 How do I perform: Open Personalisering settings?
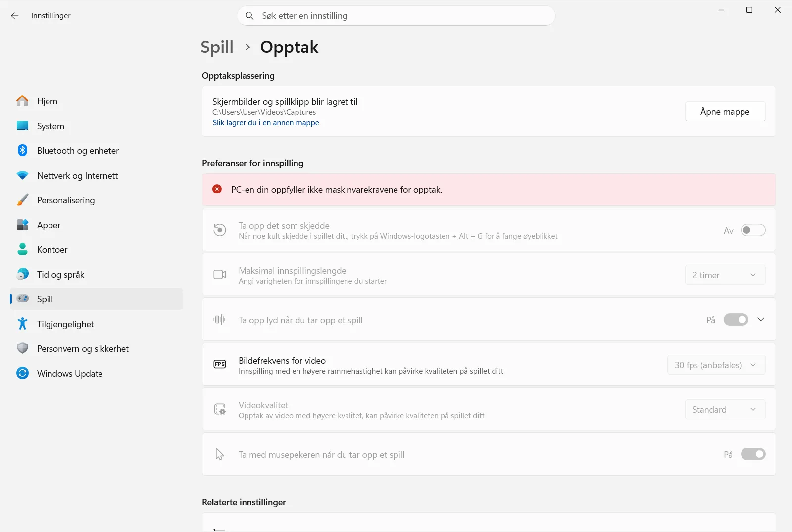97,200
